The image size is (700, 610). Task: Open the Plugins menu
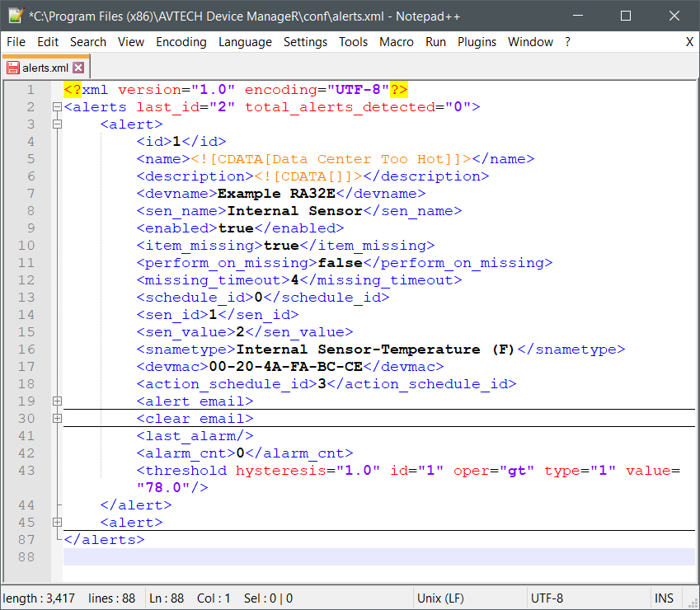point(477,42)
